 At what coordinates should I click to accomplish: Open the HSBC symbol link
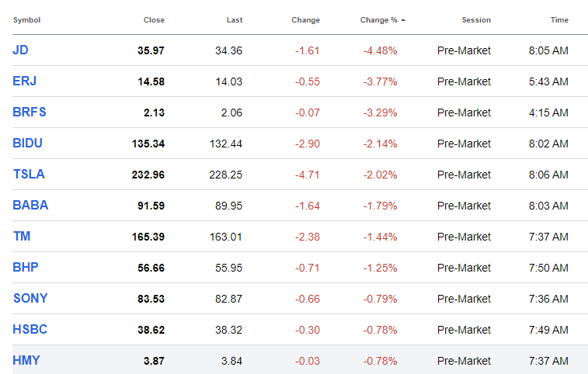[30, 329]
